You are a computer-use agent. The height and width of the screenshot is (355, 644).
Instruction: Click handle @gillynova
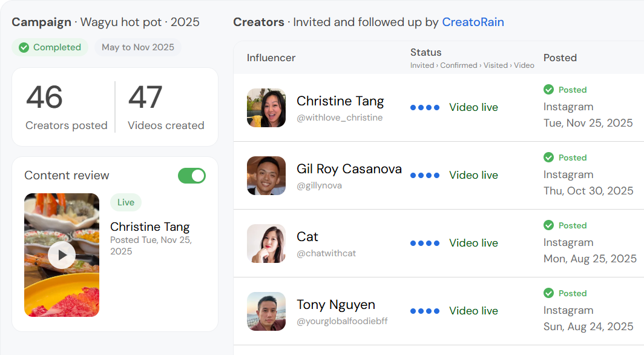click(319, 186)
